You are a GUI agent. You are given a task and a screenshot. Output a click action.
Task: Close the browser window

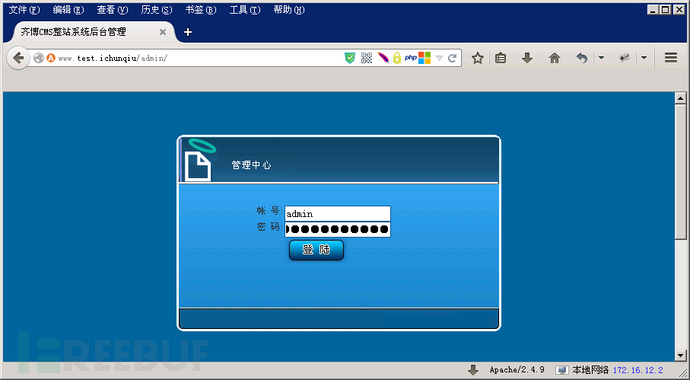click(x=679, y=9)
